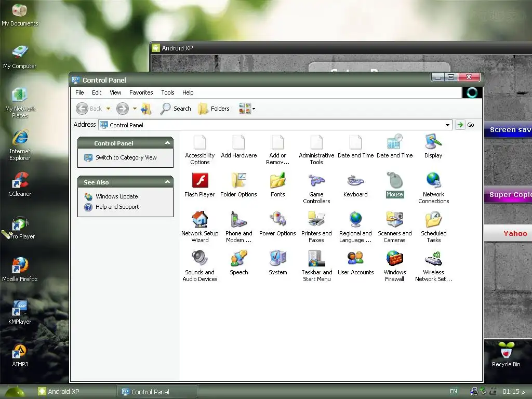Collapse the Control Panel side pane section
The width and height of the screenshot is (532, 399).
coord(167,143)
